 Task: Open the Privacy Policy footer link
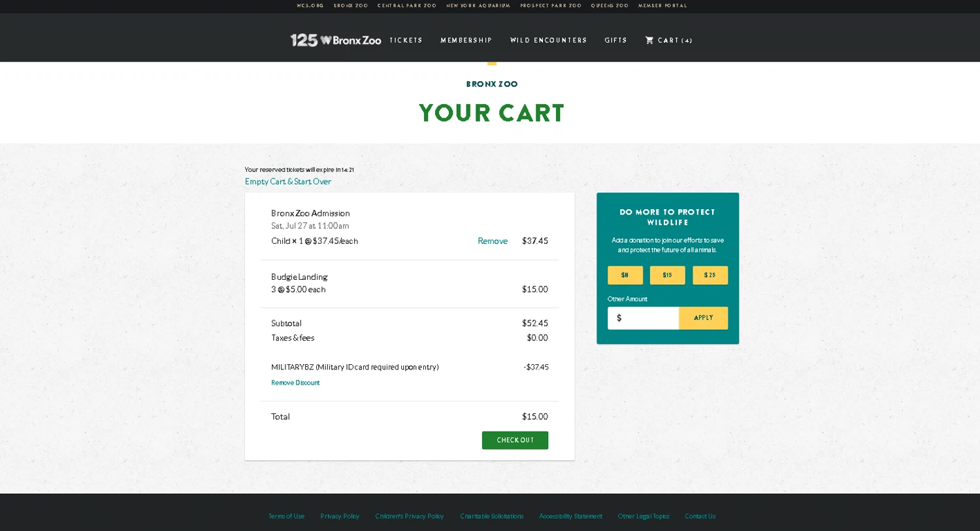pyautogui.click(x=340, y=517)
